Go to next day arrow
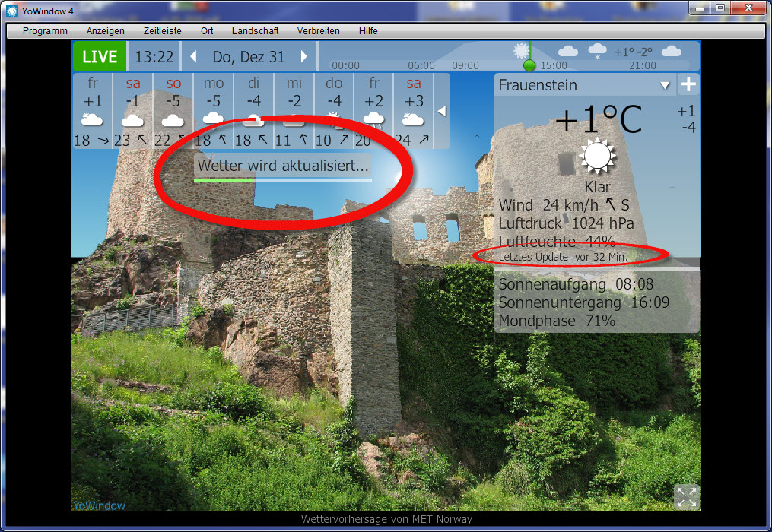 pyautogui.click(x=304, y=57)
